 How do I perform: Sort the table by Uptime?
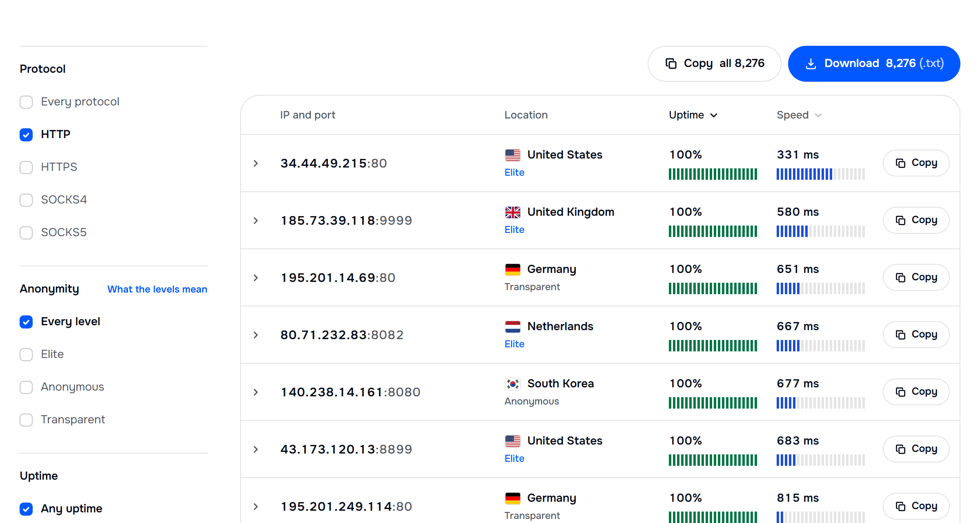(x=693, y=115)
